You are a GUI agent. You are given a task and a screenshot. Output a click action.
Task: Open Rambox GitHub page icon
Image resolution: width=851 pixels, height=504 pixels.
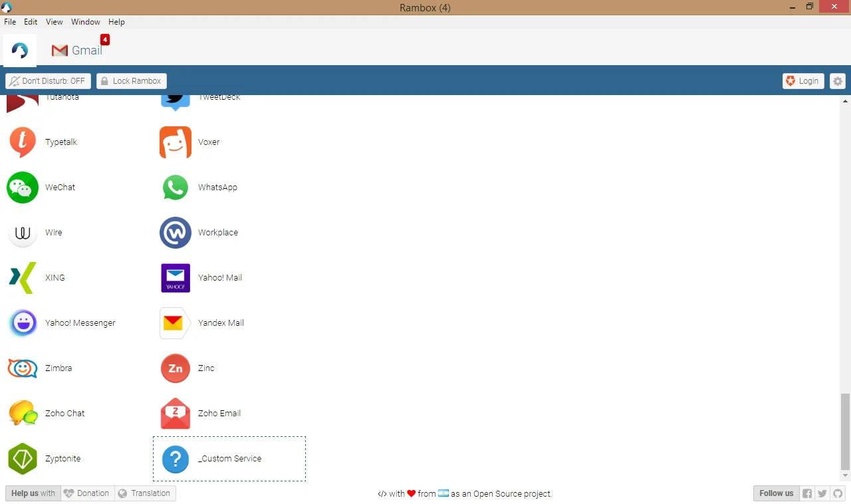point(838,493)
